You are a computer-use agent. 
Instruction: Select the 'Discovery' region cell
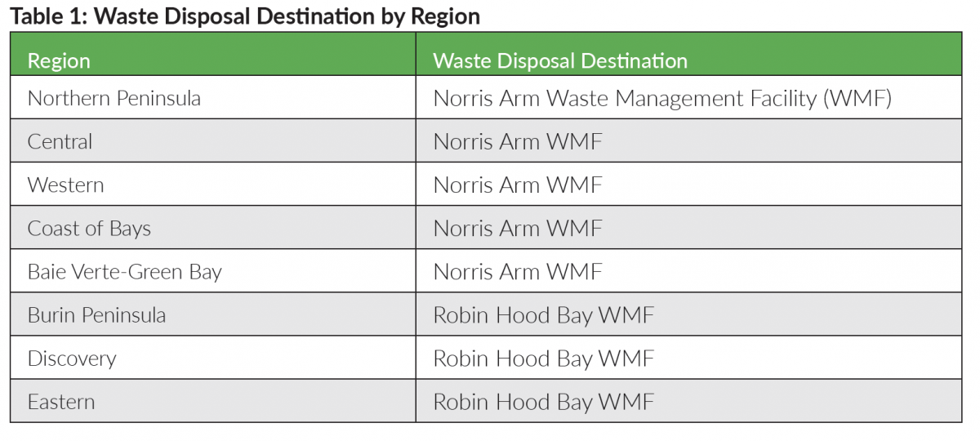[x=72, y=358]
